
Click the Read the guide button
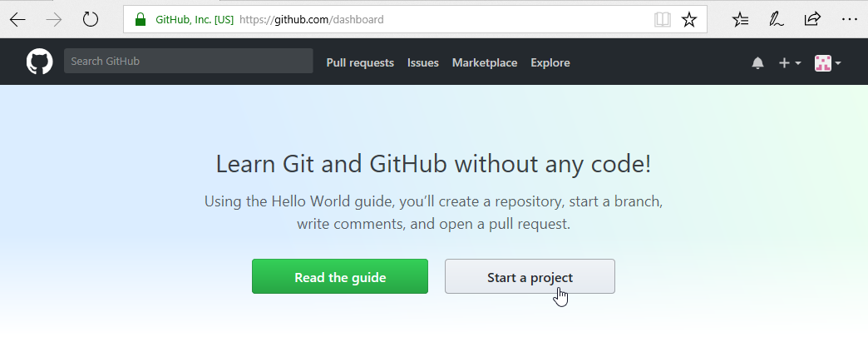click(x=340, y=276)
